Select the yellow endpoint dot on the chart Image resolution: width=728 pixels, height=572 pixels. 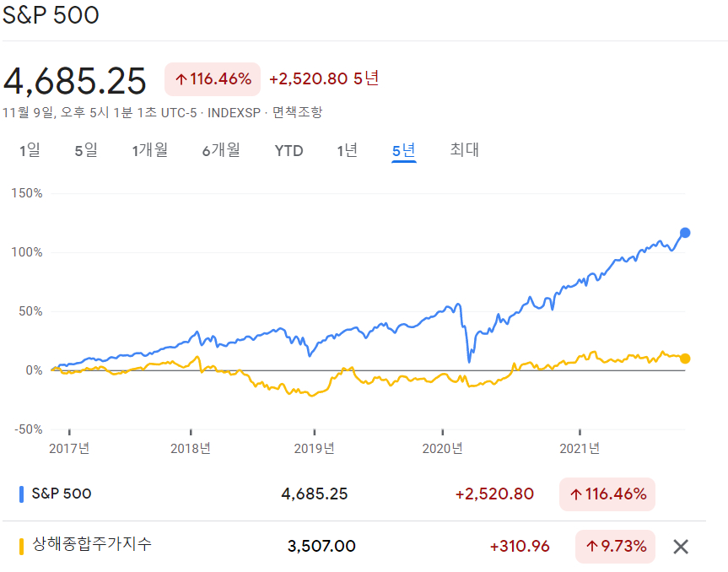coord(688,357)
